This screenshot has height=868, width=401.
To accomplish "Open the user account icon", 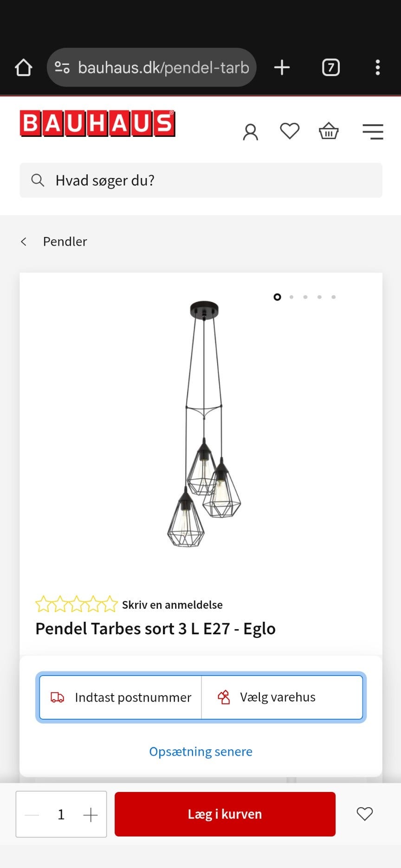I will click(250, 132).
